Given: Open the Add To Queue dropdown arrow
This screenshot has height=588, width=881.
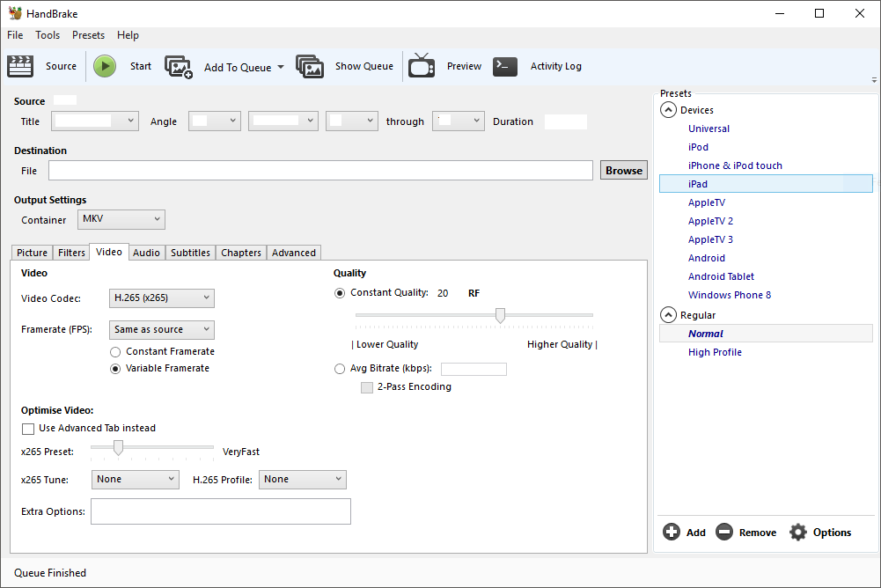Looking at the screenshot, I should coord(281,67).
